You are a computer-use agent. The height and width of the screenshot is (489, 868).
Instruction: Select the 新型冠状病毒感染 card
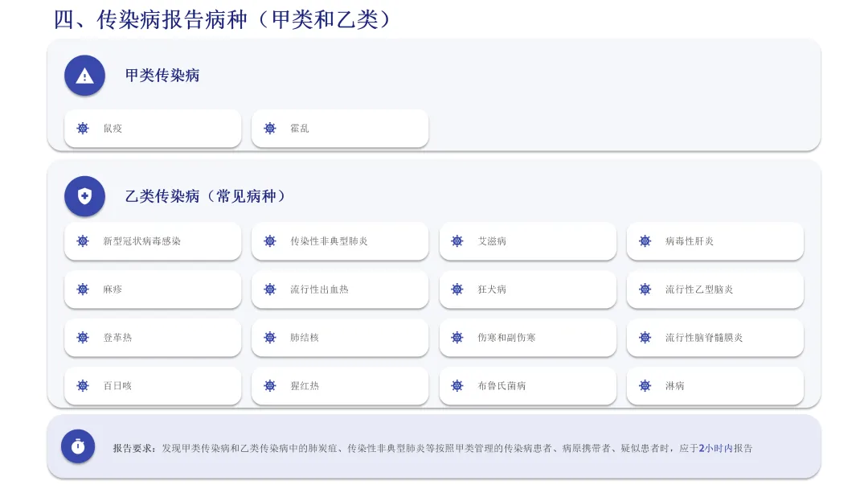[153, 241]
